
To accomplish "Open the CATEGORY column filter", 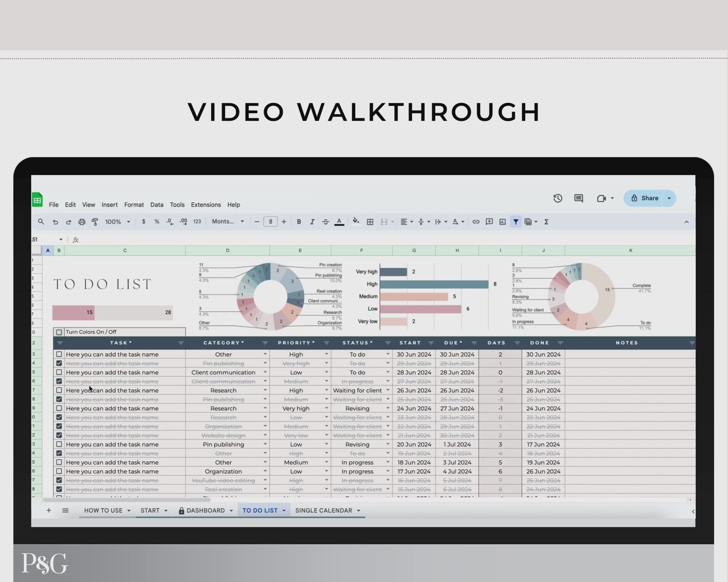I will click(265, 343).
